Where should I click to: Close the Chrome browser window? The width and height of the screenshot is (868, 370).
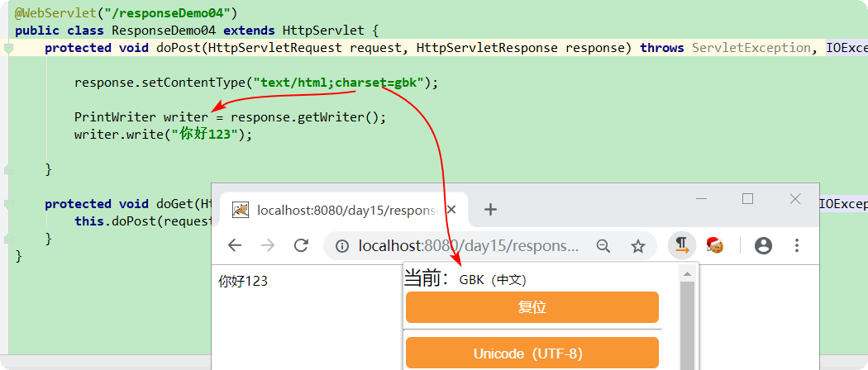795,198
